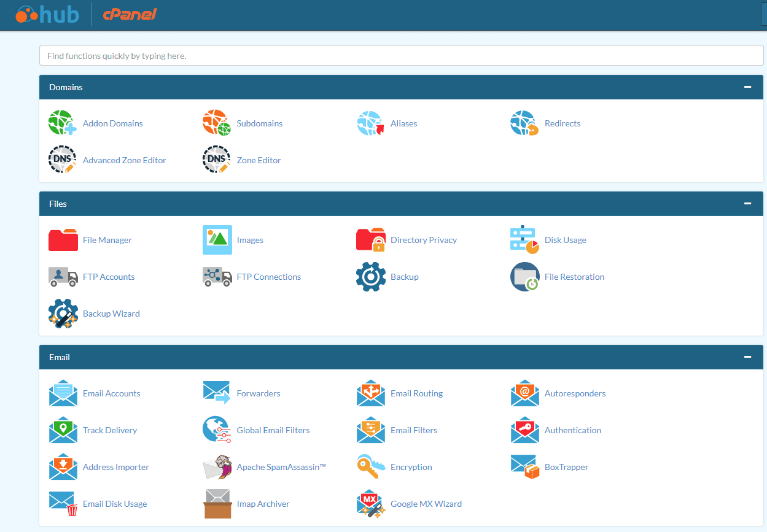Collapse the Files section
767x532 pixels.
(747, 203)
